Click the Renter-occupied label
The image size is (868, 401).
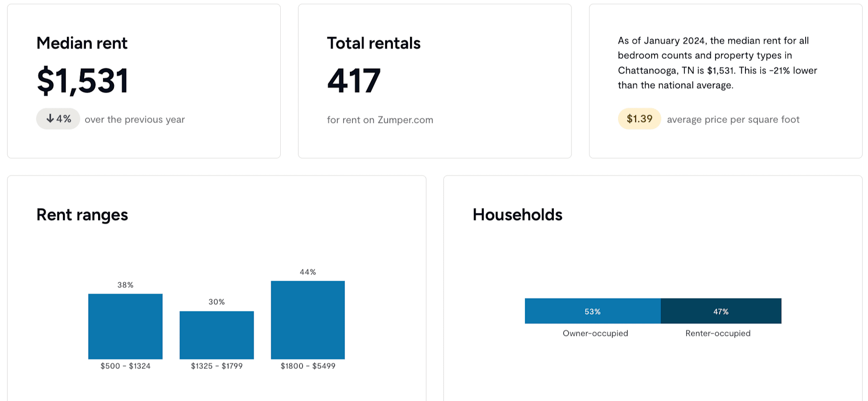tap(718, 333)
